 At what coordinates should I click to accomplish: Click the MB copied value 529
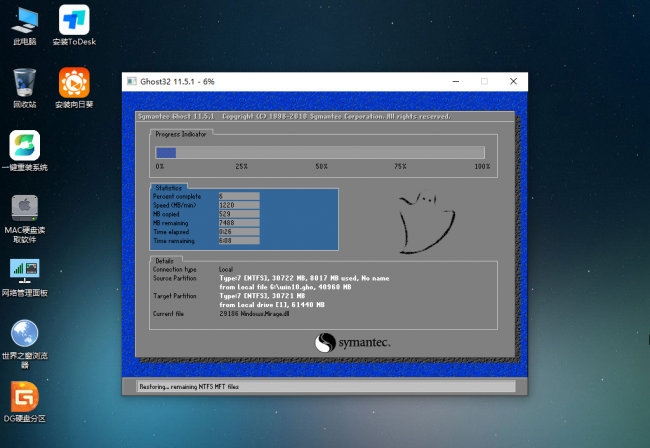pos(239,214)
